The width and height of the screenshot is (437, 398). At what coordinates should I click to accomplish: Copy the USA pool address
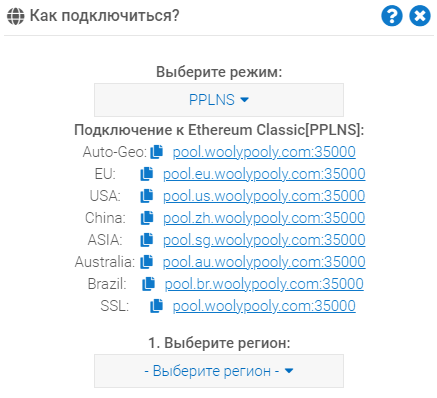coord(147,196)
